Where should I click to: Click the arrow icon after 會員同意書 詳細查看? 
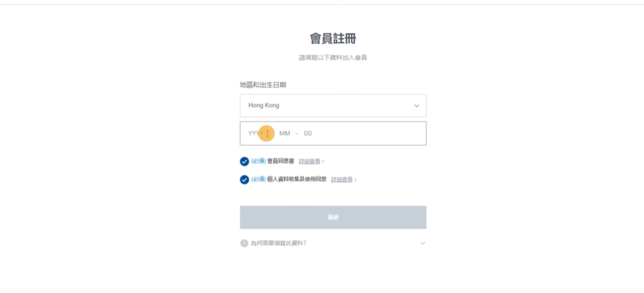pos(323,162)
